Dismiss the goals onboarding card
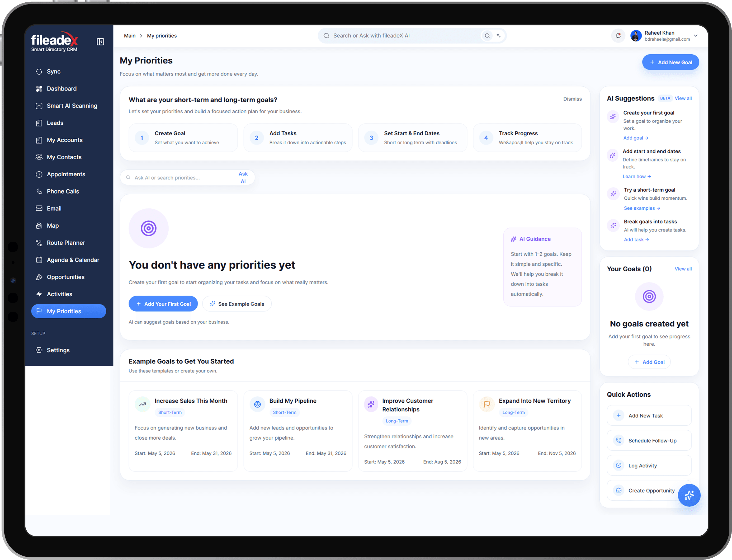Image resolution: width=732 pixels, height=560 pixels. 572,99
